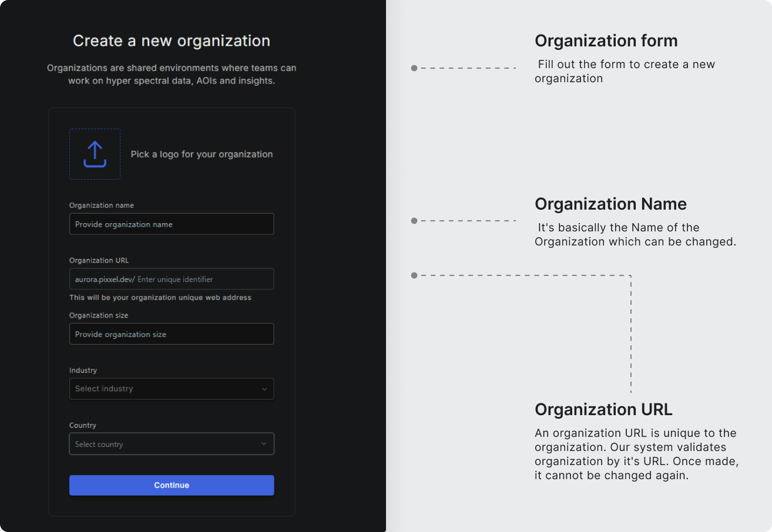This screenshot has width=772, height=532.
Task: Click the 'Organization form' annotation heading
Action: [x=606, y=41]
